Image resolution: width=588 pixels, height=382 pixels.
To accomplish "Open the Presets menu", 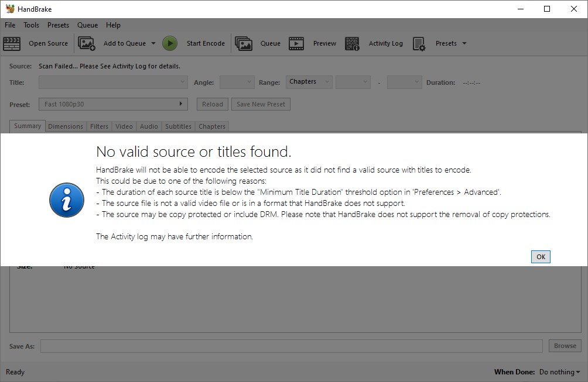I will click(58, 25).
